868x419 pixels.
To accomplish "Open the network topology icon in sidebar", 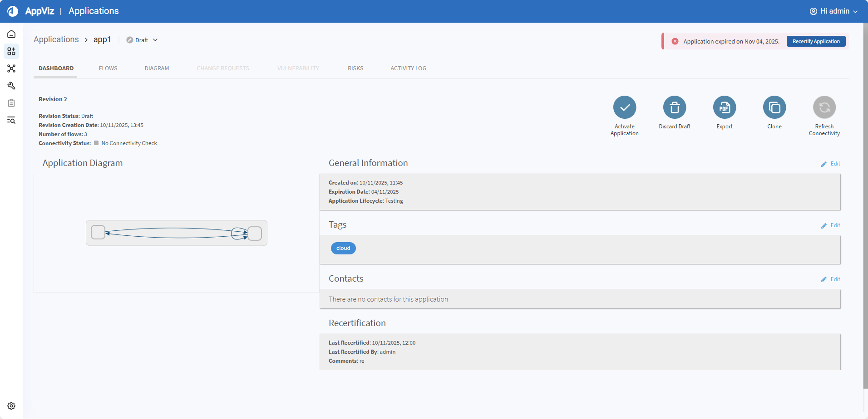I will click(x=11, y=68).
